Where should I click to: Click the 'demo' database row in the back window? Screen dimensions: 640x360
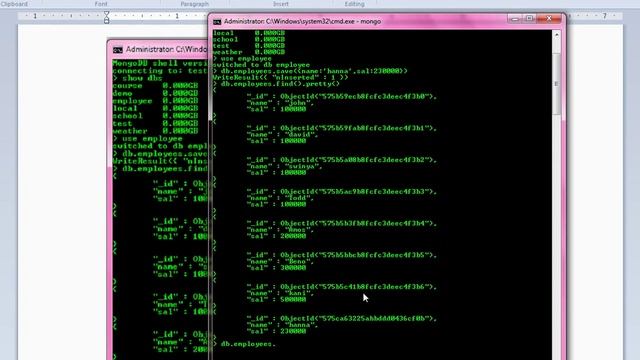[x=156, y=93]
